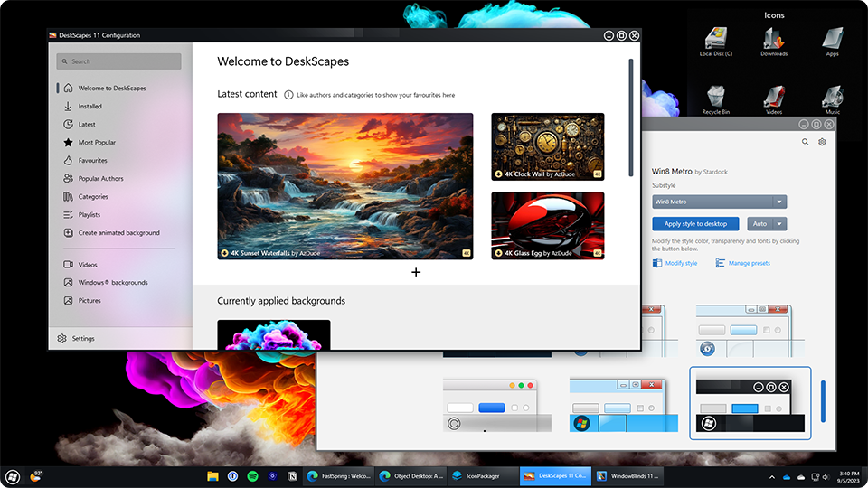Open Welcome to DeskScapes home page
This screenshot has width=868, height=488.
[x=112, y=88]
